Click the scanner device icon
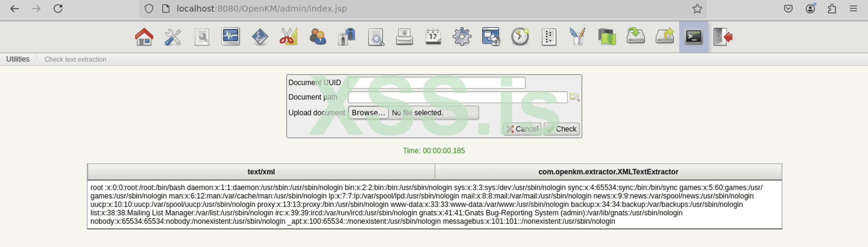Viewport: 868px width, 247px height. pyautogui.click(x=404, y=37)
